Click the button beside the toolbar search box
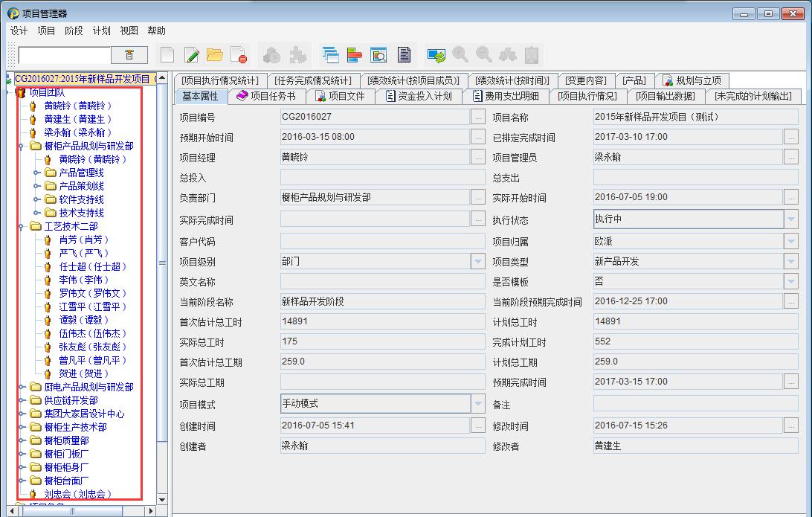 [x=129, y=55]
